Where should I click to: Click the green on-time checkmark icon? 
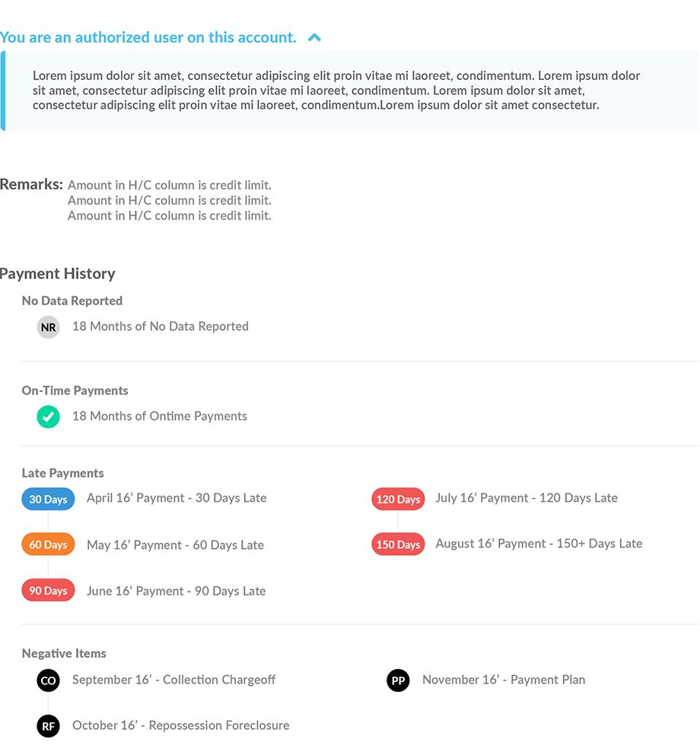[49, 417]
